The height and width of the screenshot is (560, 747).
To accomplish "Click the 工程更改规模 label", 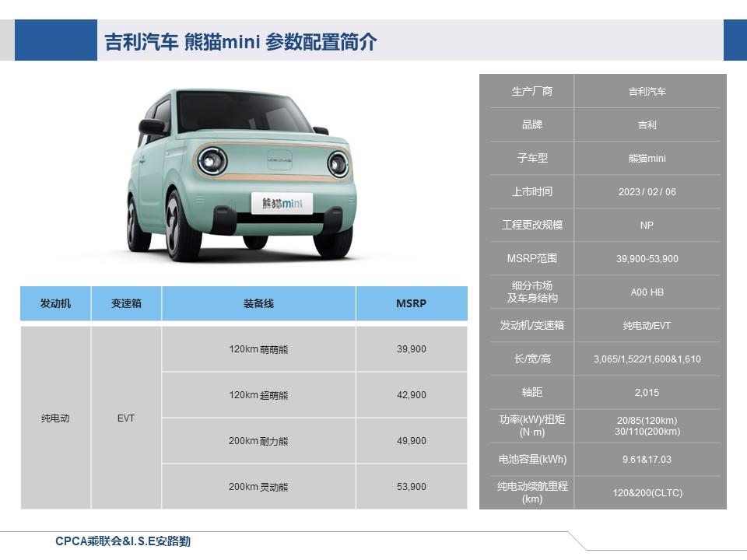I will click(x=532, y=225).
